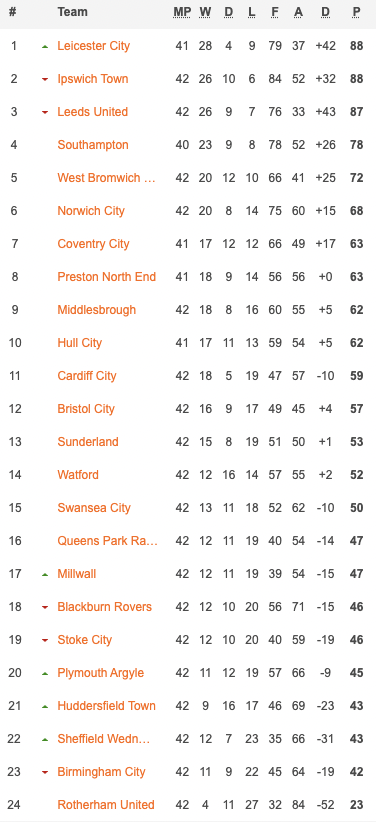
Task: Click the green up arrow beside Huddersfield Town
Action: coord(45,707)
